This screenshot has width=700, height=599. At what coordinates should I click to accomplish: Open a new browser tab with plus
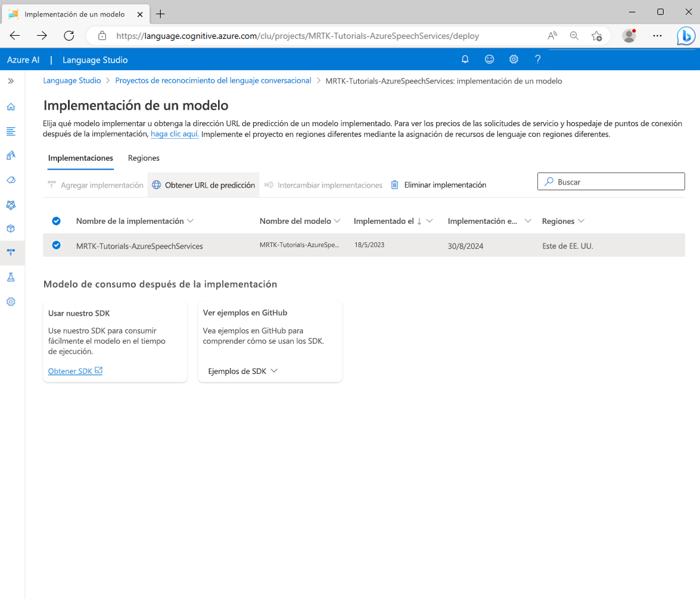160,14
